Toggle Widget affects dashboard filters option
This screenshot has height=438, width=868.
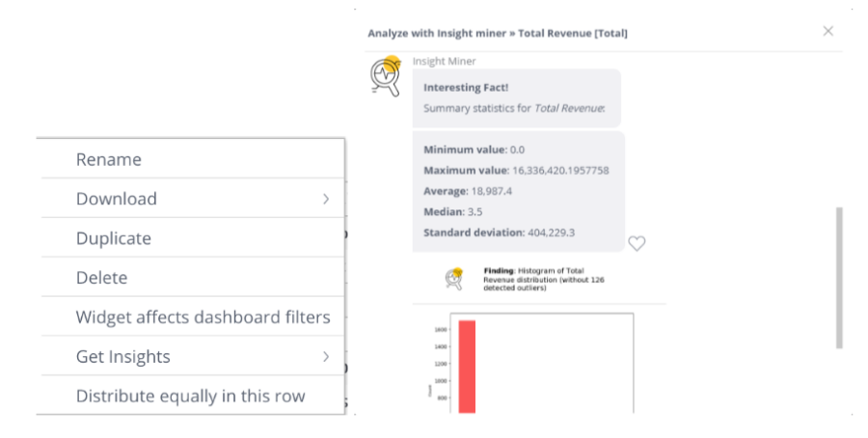pos(193,316)
